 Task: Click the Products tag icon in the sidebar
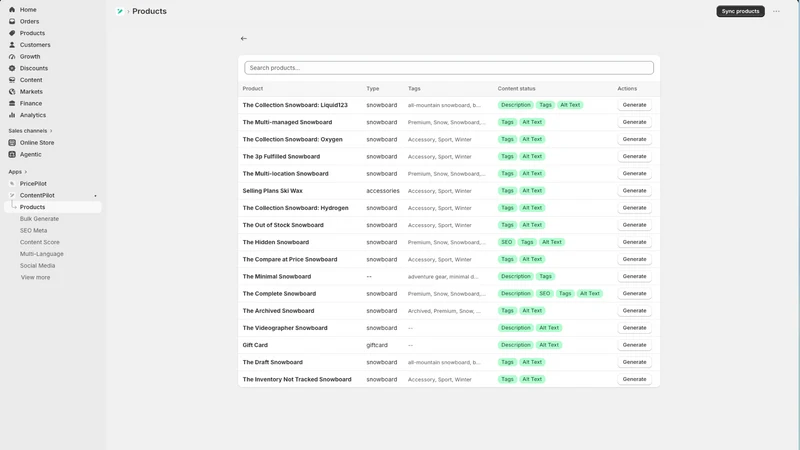[x=12, y=33]
